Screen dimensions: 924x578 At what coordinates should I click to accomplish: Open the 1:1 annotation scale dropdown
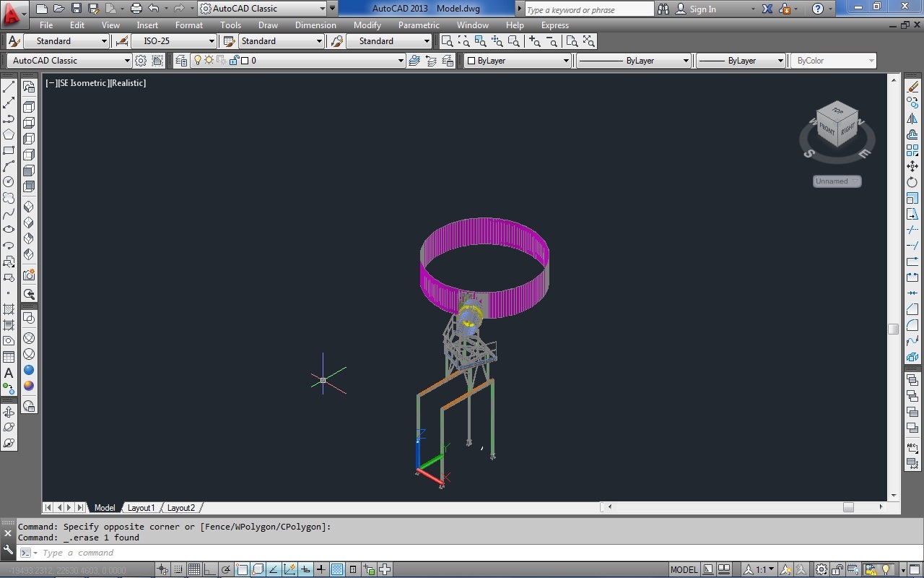(x=760, y=570)
